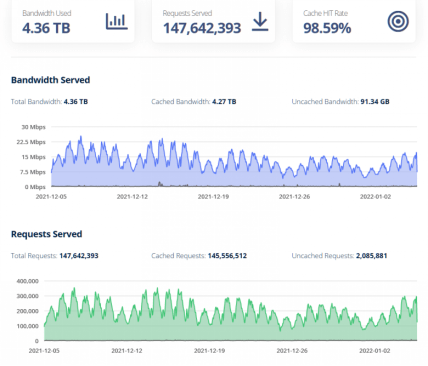Click the download arrow icon in Requests Served card
This screenshot has height=366, width=428.
pos(260,23)
